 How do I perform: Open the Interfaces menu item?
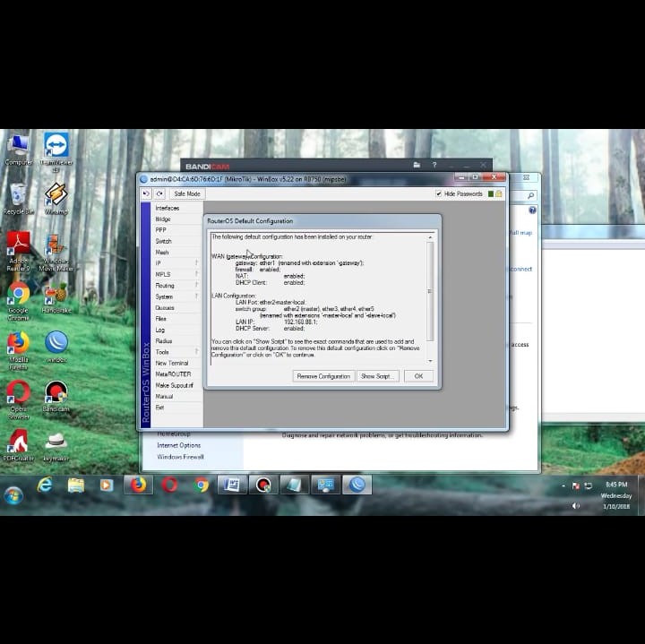pos(168,208)
